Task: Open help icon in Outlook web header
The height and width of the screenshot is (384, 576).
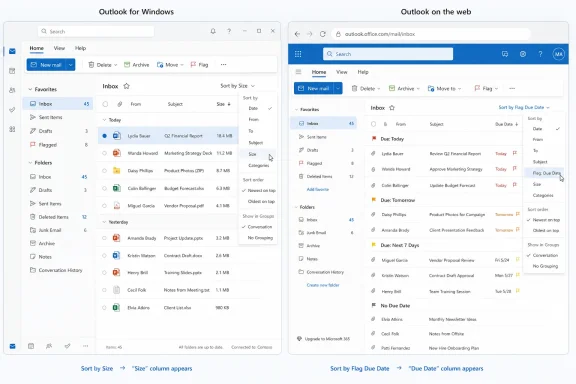Action: (540, 54)
